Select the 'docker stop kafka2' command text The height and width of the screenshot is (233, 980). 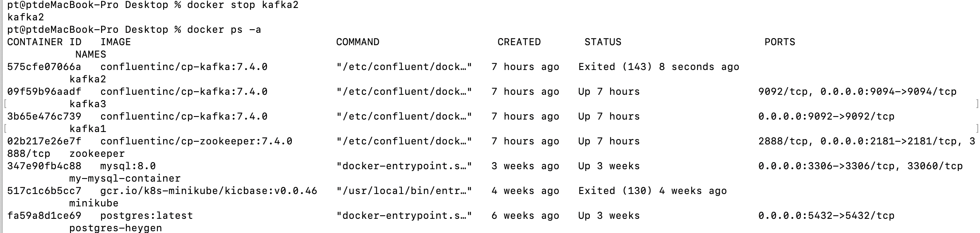243,5
